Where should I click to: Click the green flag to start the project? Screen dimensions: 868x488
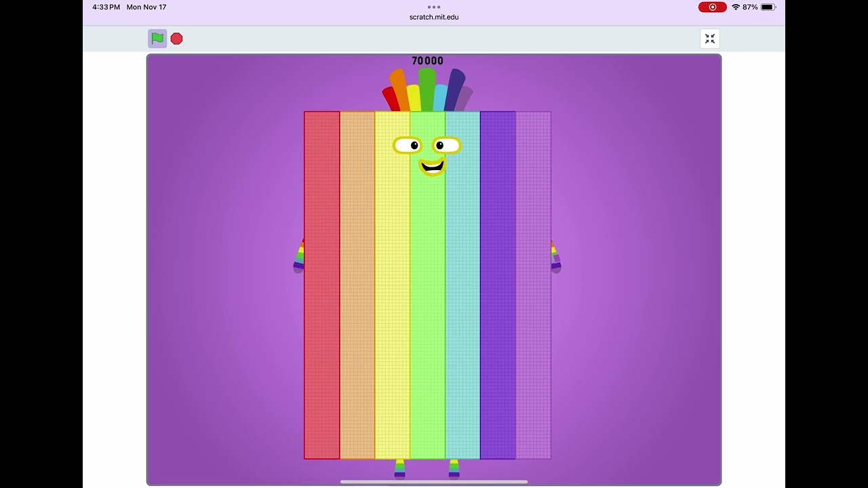pos(157,39)
